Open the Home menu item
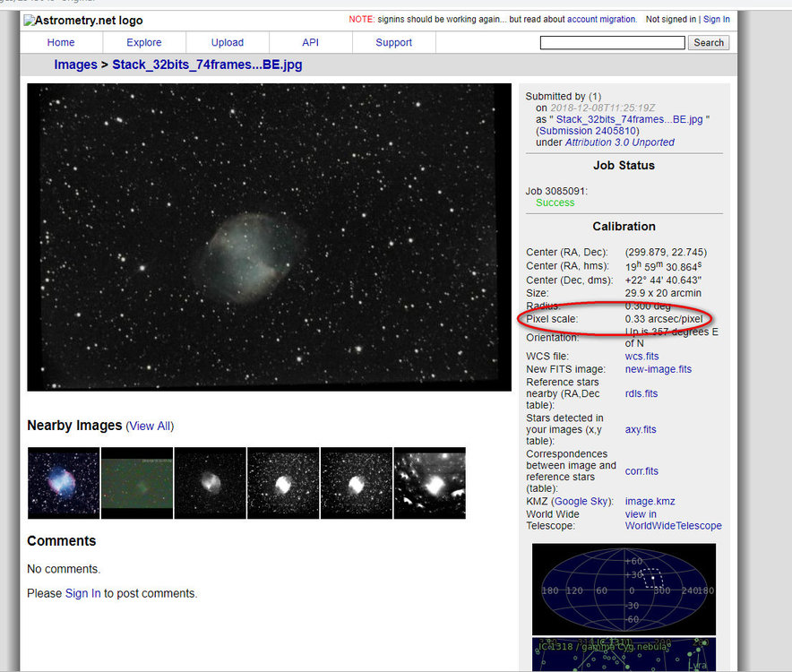Screen dimensions: 792x672 61,42
